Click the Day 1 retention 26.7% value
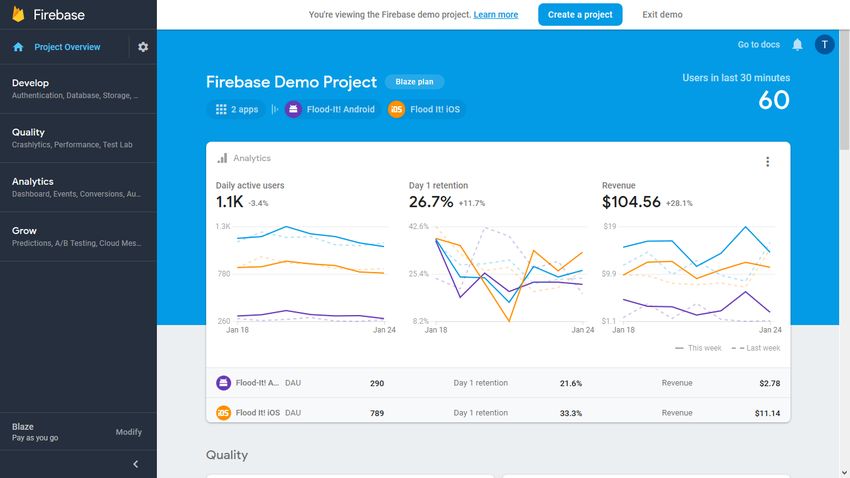 (x=431, y=202)
